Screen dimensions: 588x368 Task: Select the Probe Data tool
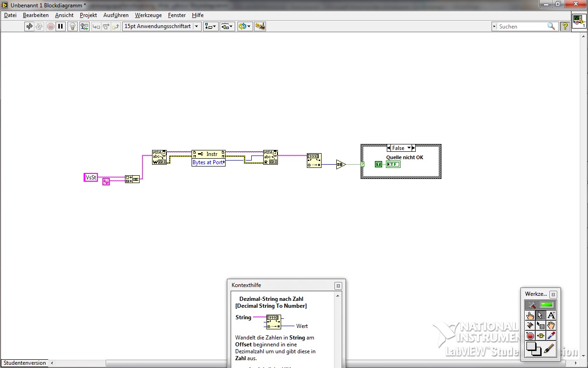[540, 336]
